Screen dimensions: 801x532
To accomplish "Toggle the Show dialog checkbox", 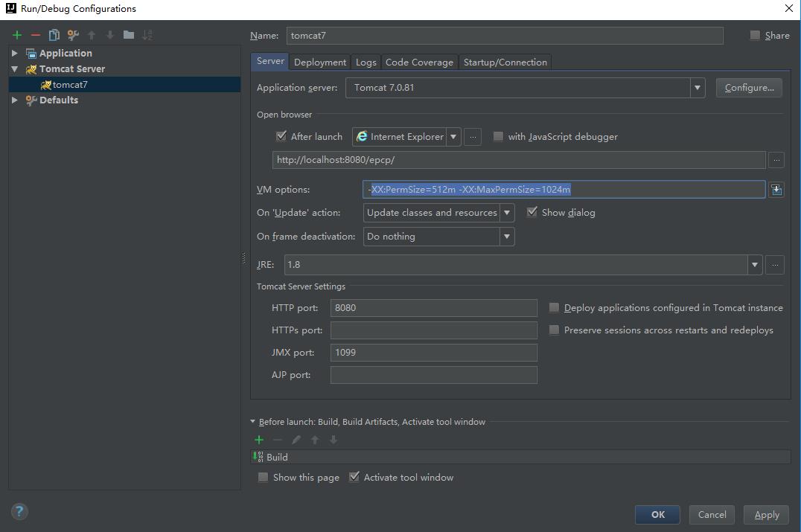I will pos(532,212).
